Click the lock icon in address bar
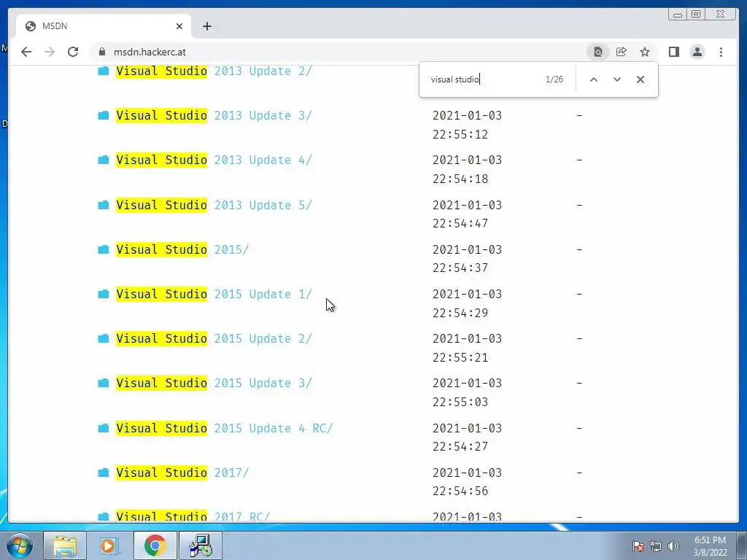 tap(101, 52)
